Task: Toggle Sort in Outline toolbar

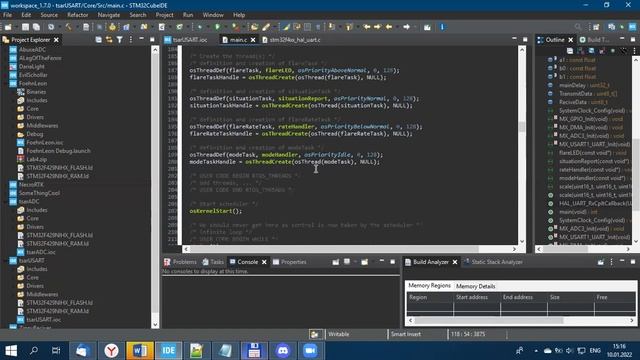Action: pos(580,51)
